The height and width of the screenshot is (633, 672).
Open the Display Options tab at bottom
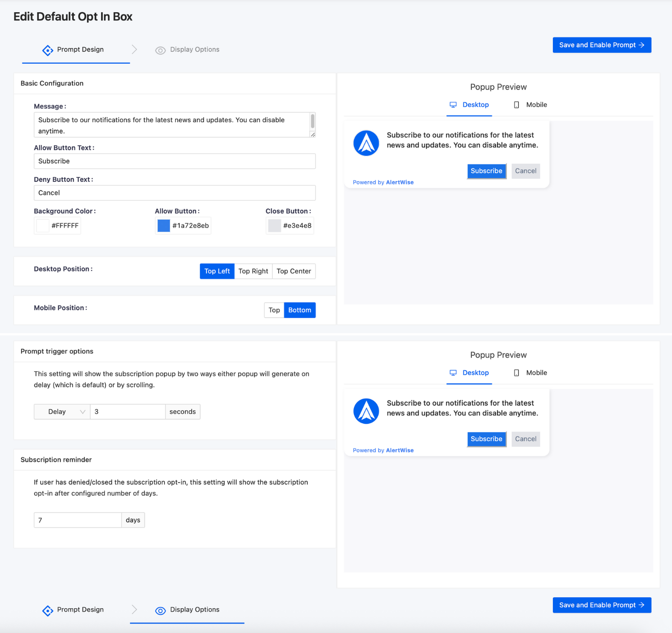tap(187, 610)
